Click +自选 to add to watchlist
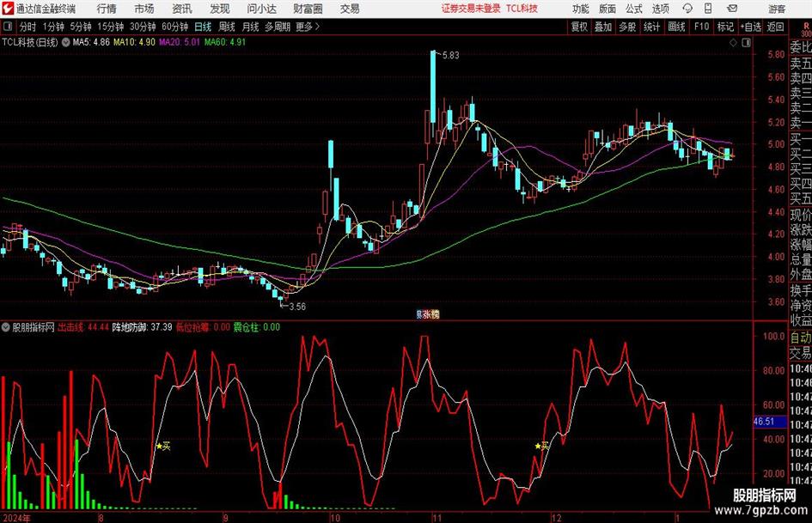Viewport: 812px width, 523px height. pos(751,27)
